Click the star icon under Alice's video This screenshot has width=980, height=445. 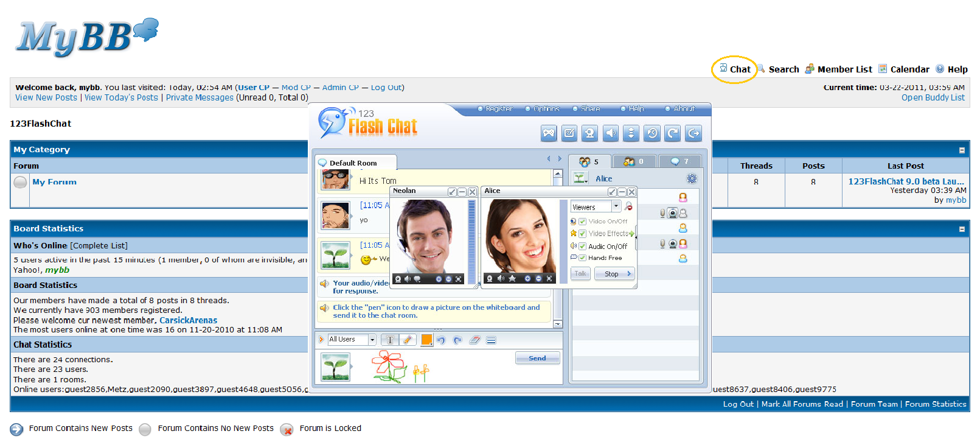coord(512,278)
